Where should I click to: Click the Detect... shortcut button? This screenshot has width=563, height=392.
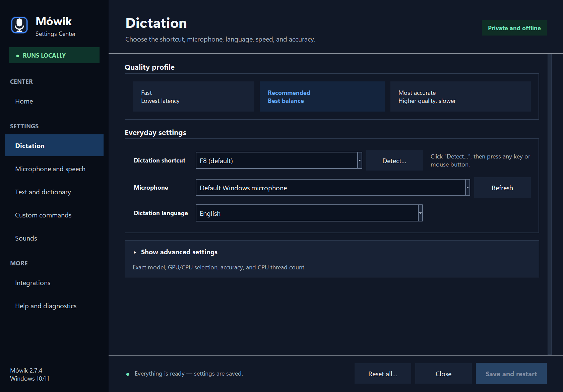pyautogui.click(x=394, y=160)
